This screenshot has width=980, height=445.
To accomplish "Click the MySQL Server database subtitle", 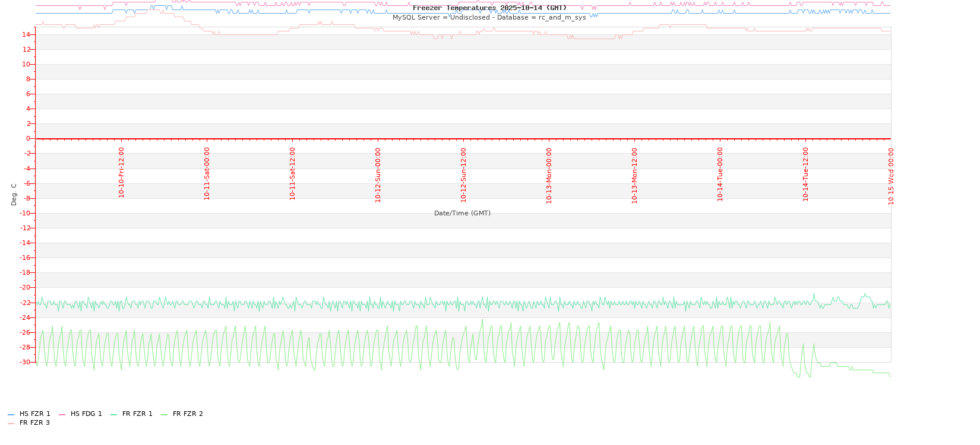I will (489, 18).
